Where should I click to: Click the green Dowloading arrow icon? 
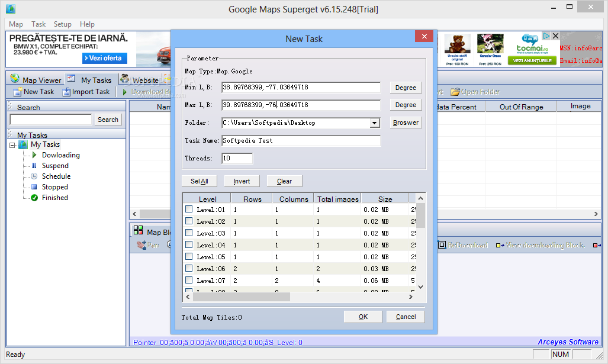click(x=34, y=155)
